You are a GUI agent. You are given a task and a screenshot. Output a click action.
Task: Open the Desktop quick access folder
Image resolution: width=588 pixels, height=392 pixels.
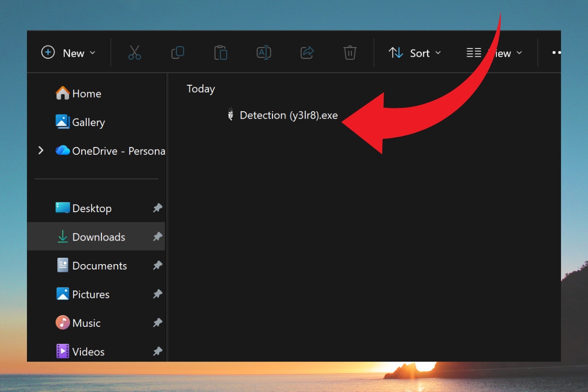83,208
